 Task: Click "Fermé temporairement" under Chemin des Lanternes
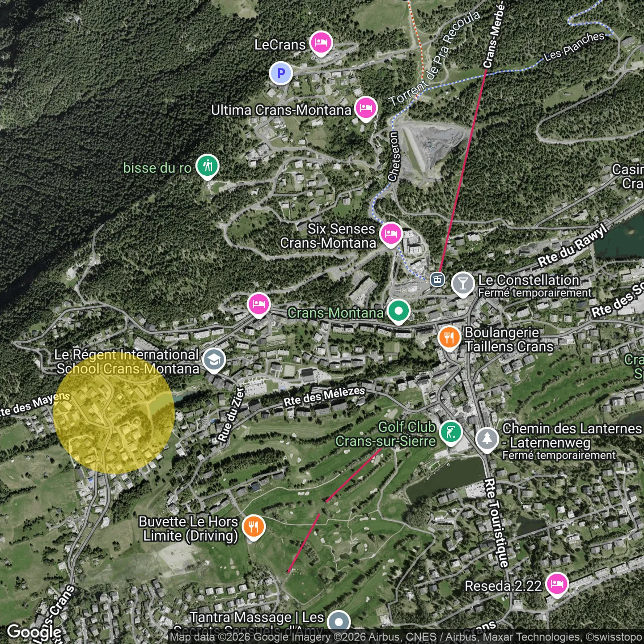click(x=559, y=456)
